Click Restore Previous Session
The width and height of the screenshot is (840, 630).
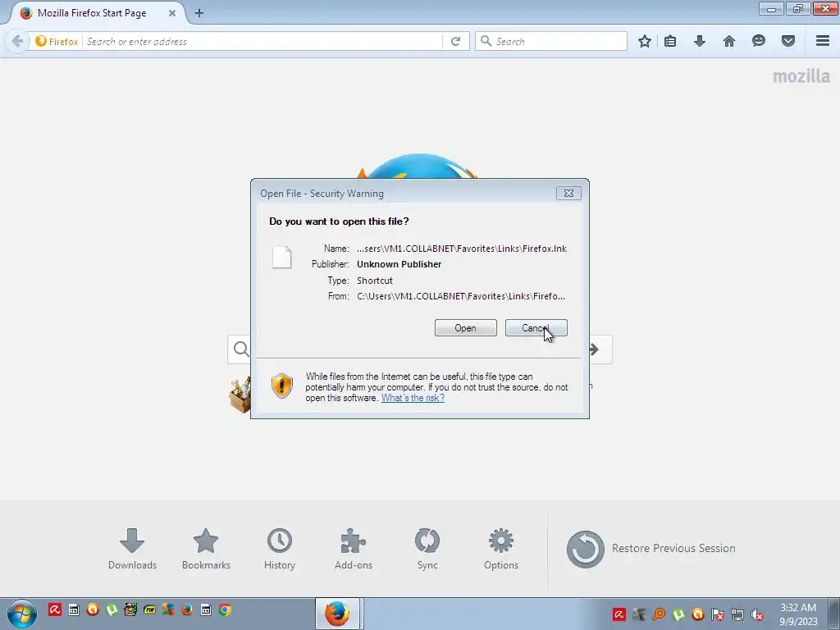pyautogui.click(x=651, y=549)
